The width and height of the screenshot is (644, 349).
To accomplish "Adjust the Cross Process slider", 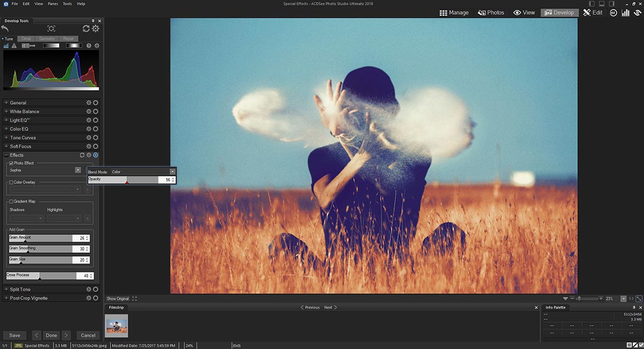I will point(41,276).
